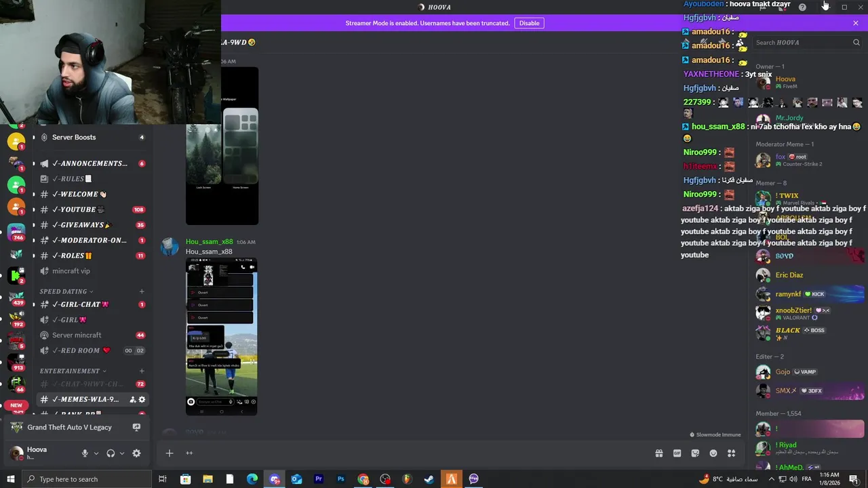This screenshot has width=868, height=488.
Task: Open the YOUTUBE channel
Action: [x=91, y=210]
